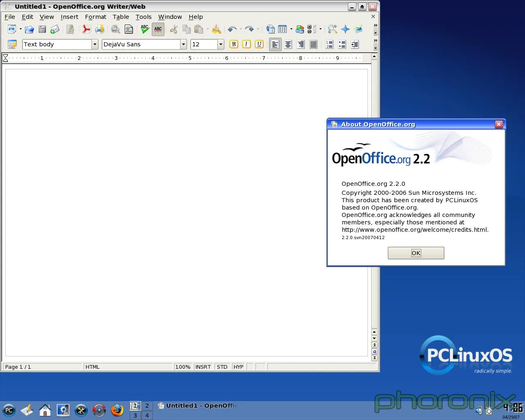This screenshot has height=420, width=525.
Task: Toggle AutoSpellcheck with the red-underlined ABC icon
Action: tap(158, 29)
